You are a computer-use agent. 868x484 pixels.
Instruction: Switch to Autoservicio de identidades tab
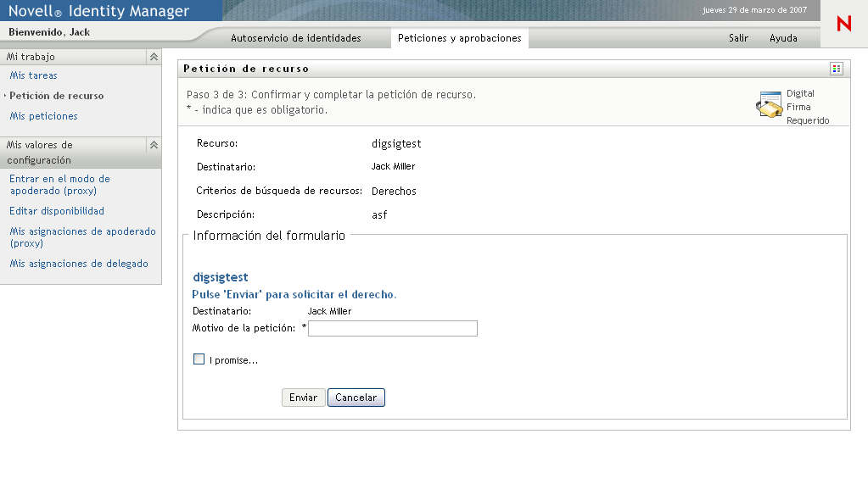click(x=295, y=38)
